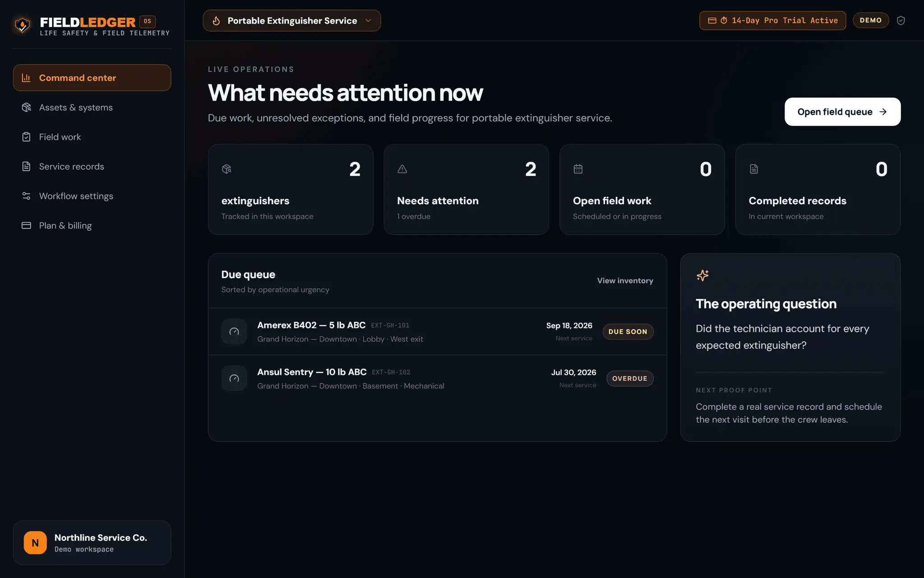This screenshot has width=924, height=578.
Task: Click the gauge icon for Amerex B402
Action: click(x=234, y=331)
